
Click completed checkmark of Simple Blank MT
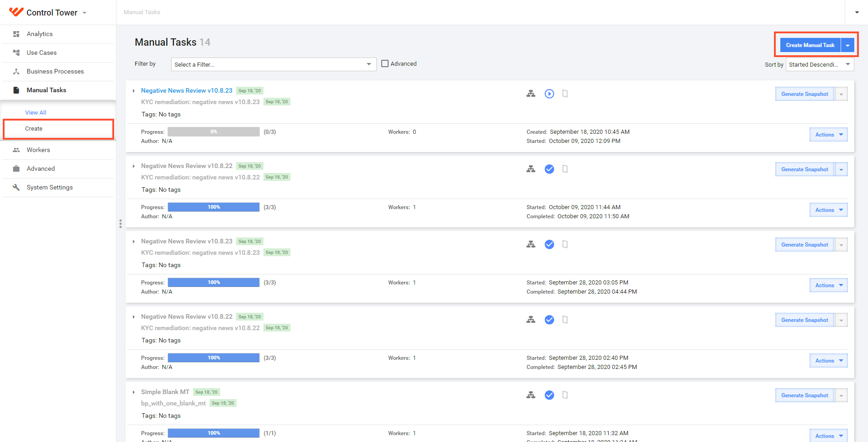pyautogui.click(x=549, y=395)
